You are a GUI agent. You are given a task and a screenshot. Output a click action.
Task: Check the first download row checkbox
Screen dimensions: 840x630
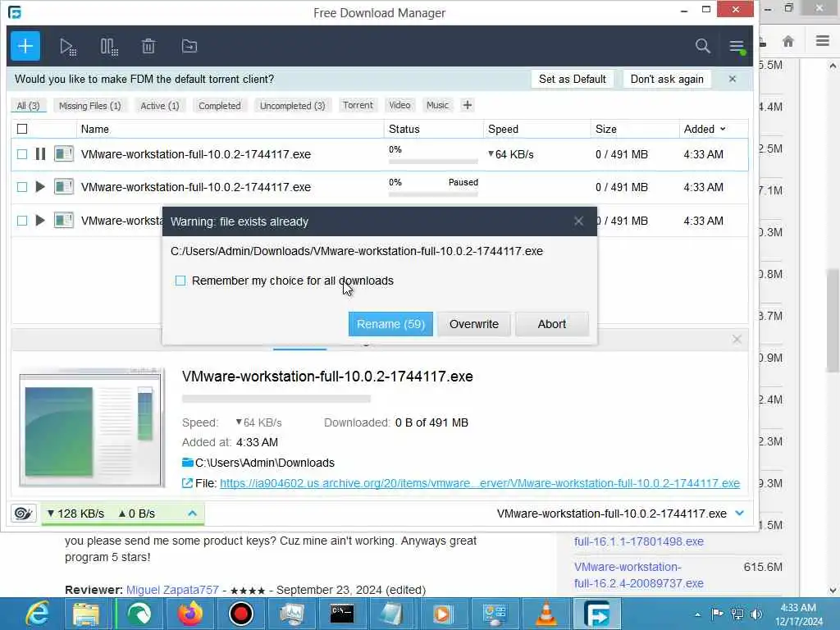22,154
